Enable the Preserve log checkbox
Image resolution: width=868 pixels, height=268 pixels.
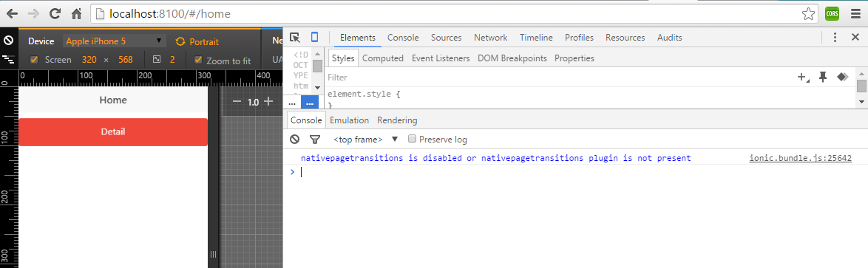coord(412,139)
